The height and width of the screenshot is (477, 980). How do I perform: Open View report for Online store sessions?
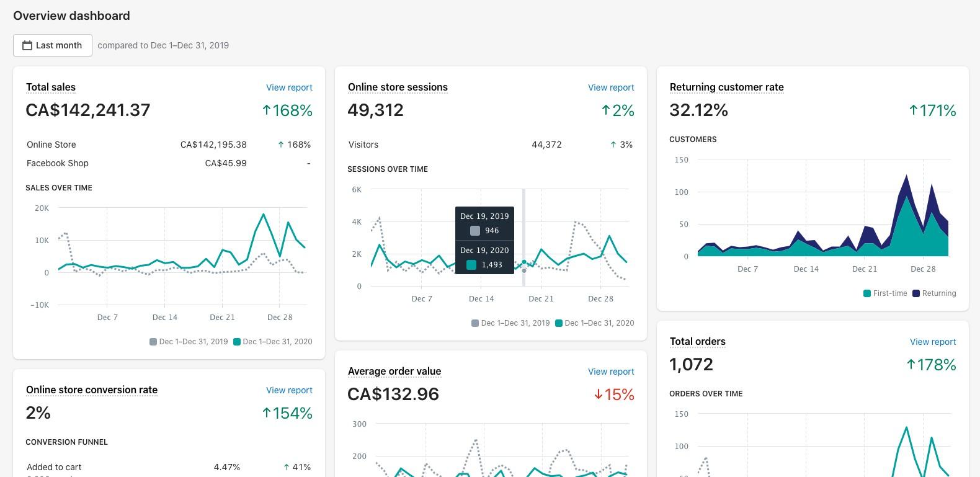click(x=611, y=87)
